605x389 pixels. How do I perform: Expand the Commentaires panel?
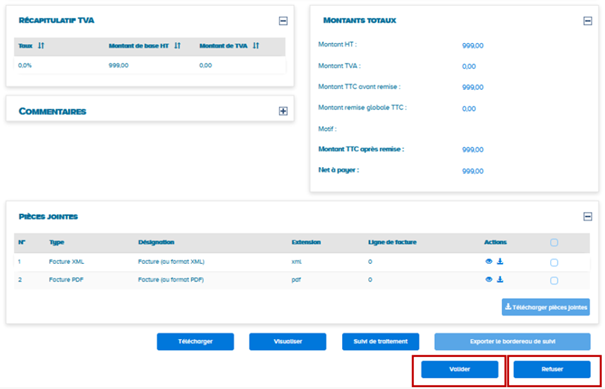[283, 111]
